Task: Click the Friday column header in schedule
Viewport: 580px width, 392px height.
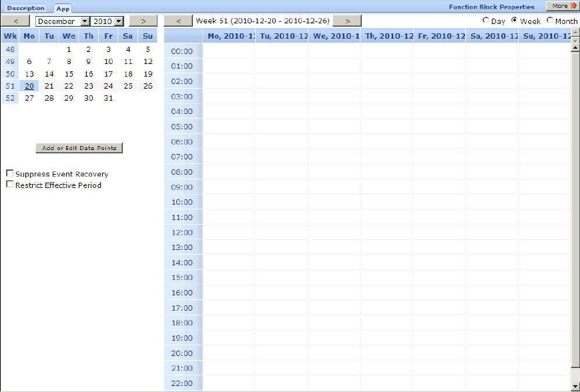Action: click(439, 36)
